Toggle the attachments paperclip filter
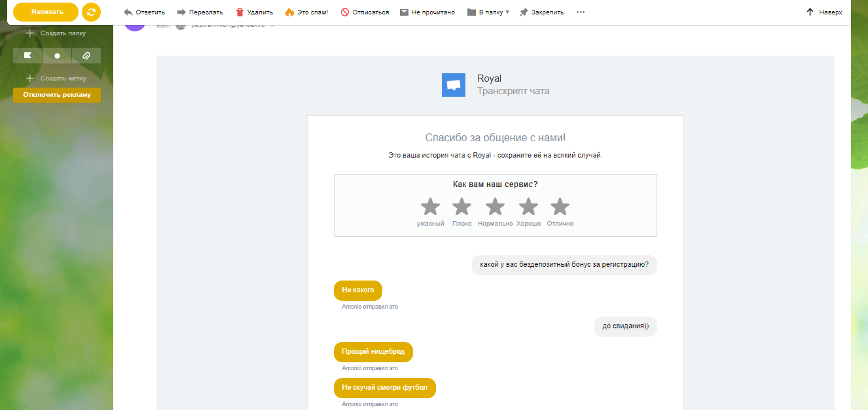Screen dimensions: 868x410 [x=86, y=56]
